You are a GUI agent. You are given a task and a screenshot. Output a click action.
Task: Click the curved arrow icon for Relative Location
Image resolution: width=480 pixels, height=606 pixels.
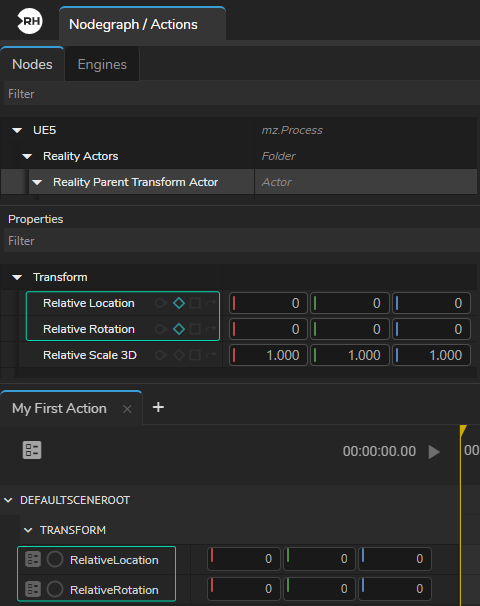211,303
